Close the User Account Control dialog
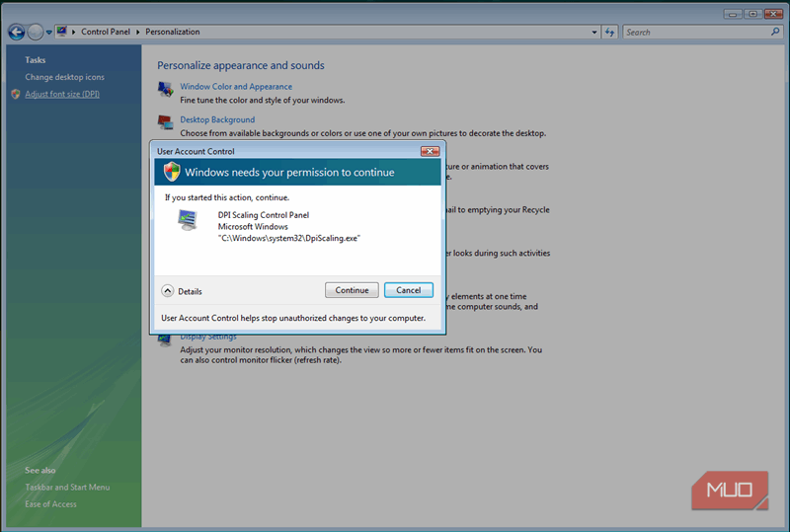Screen dimensions: 790x532 pyautogui.click(x=430, y=151)
